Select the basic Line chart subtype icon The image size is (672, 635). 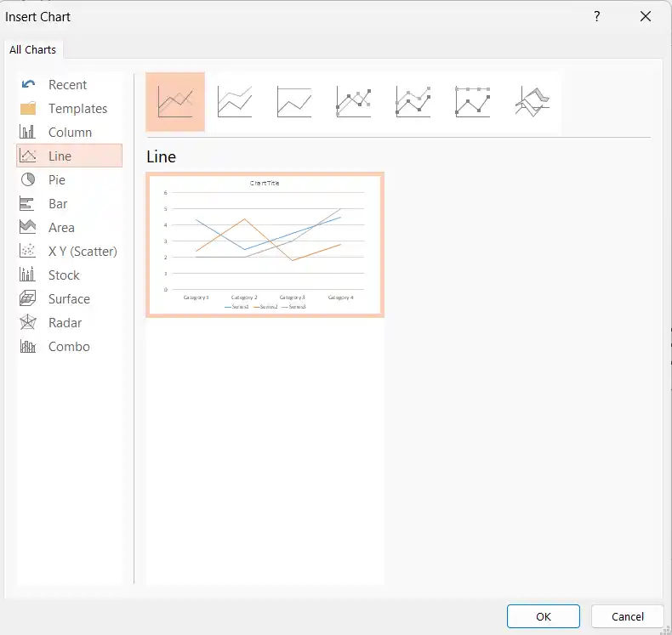tap(175, 102)
